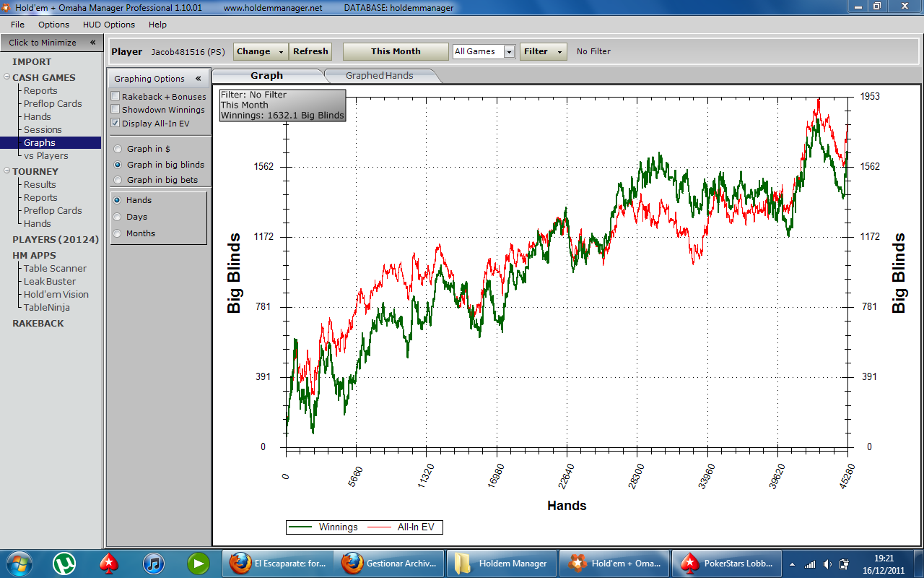Image resolution: width=924 pixels, height=578 pixels.
Task: Uncheck Display All-In EV
Action: (x=115, y=123)
